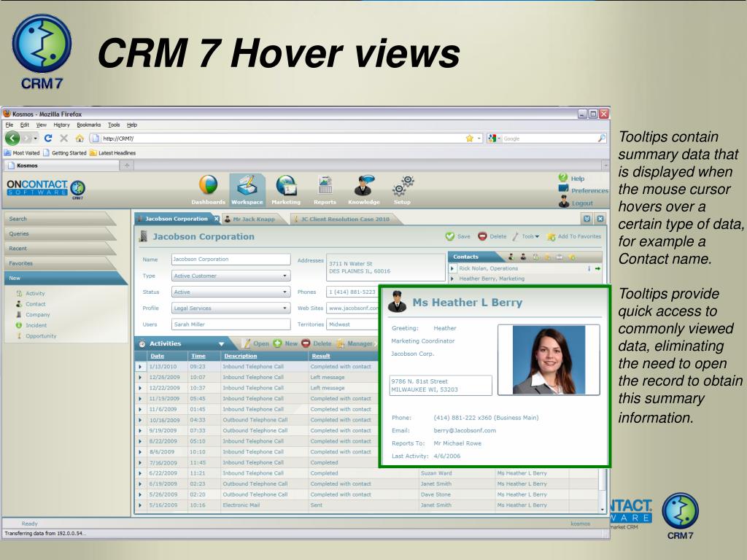This screenshot has height=560, width=747.
Task: Click the browser Stop icon
Action: 64,138
